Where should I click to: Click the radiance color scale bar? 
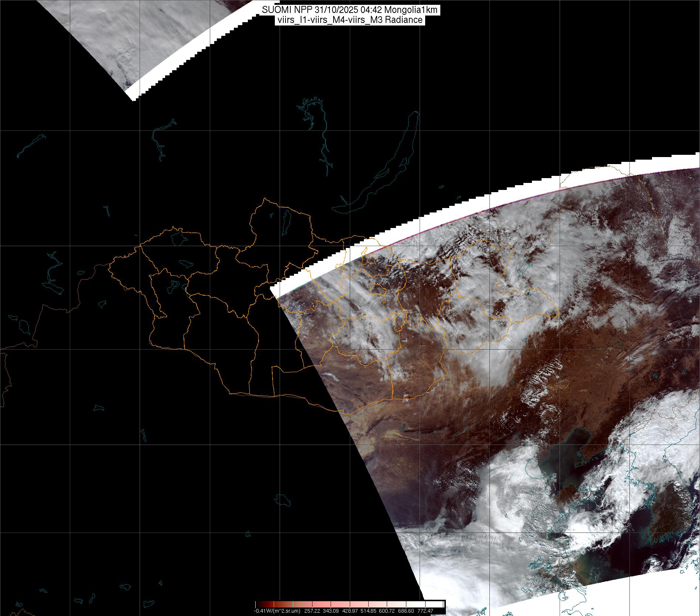point(349,604)
